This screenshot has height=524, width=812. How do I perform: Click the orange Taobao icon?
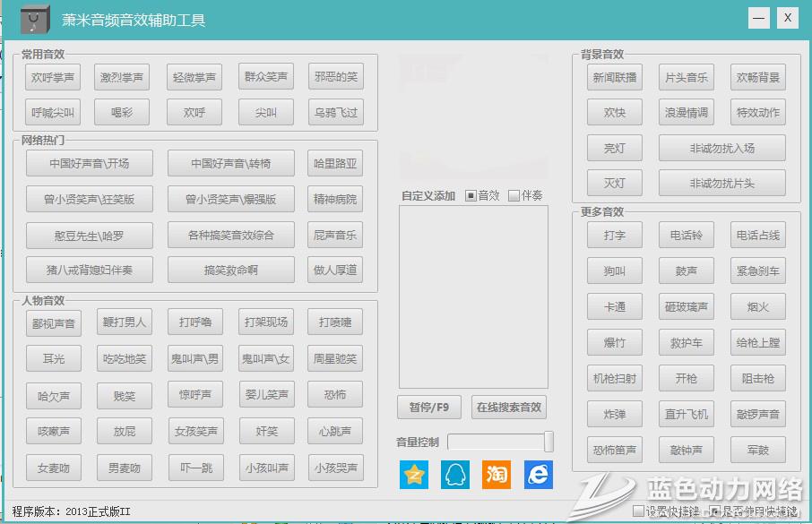pos(497,475)
